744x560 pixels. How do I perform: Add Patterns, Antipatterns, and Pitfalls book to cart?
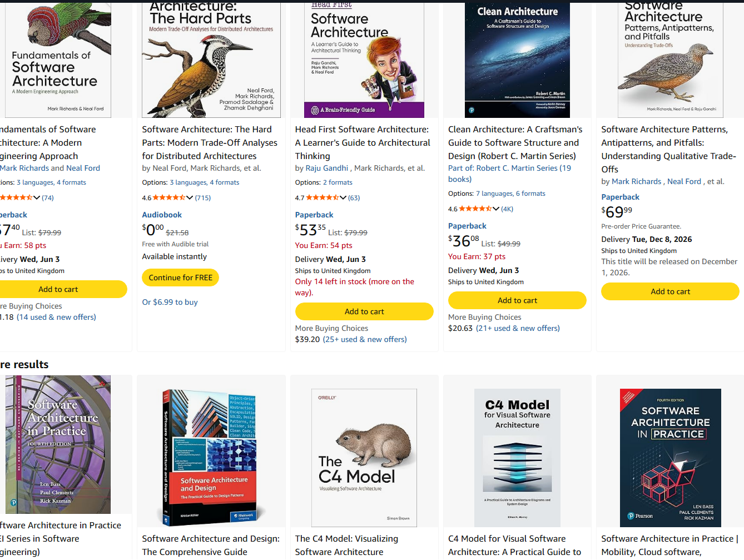670,291
